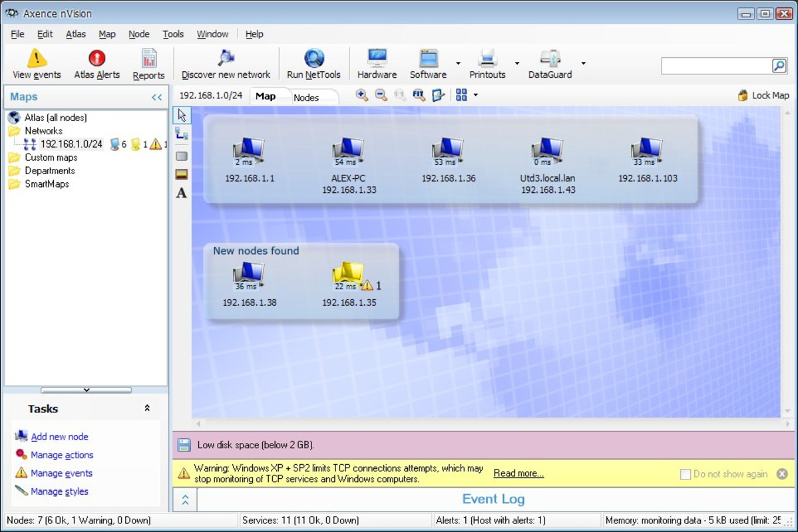The height and width of the screenshot is (532, 798).
Task: Open the Help menu
Action: (254, 34)
